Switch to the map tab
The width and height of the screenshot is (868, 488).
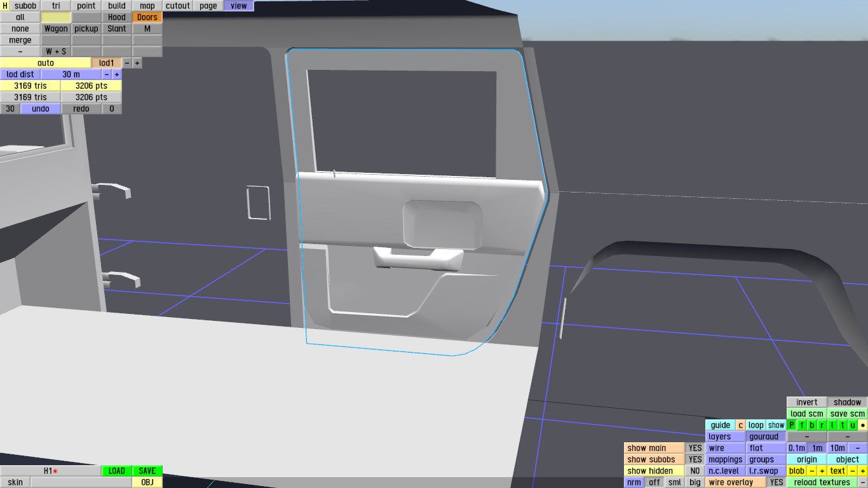pyautogui.click(x=147, y=6)
